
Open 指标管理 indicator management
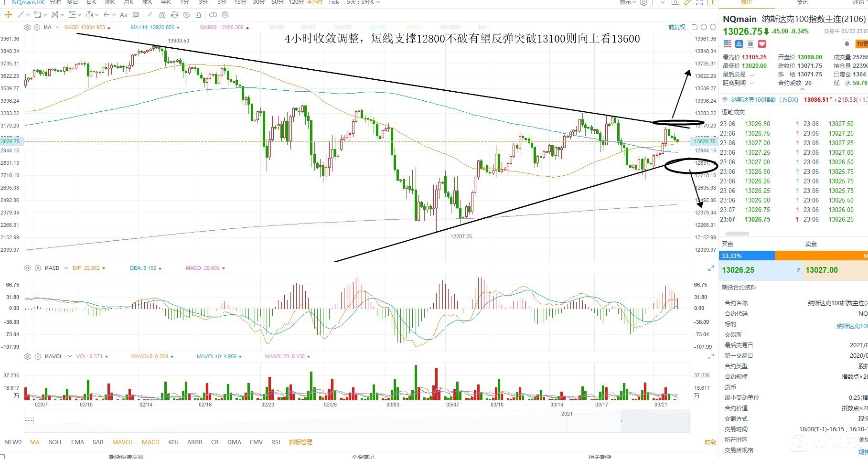pyautogui.click(x=300, y=442)
